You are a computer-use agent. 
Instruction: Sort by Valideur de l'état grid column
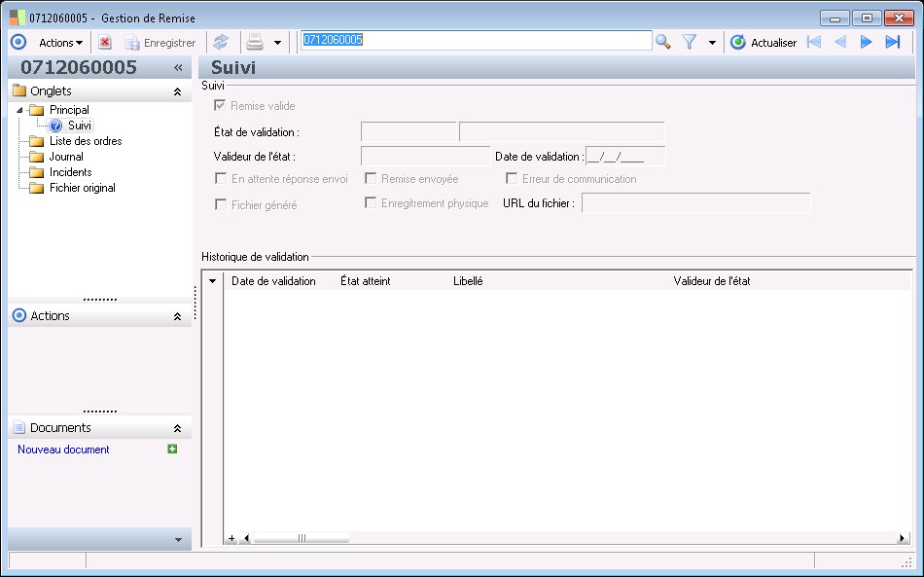712,281
